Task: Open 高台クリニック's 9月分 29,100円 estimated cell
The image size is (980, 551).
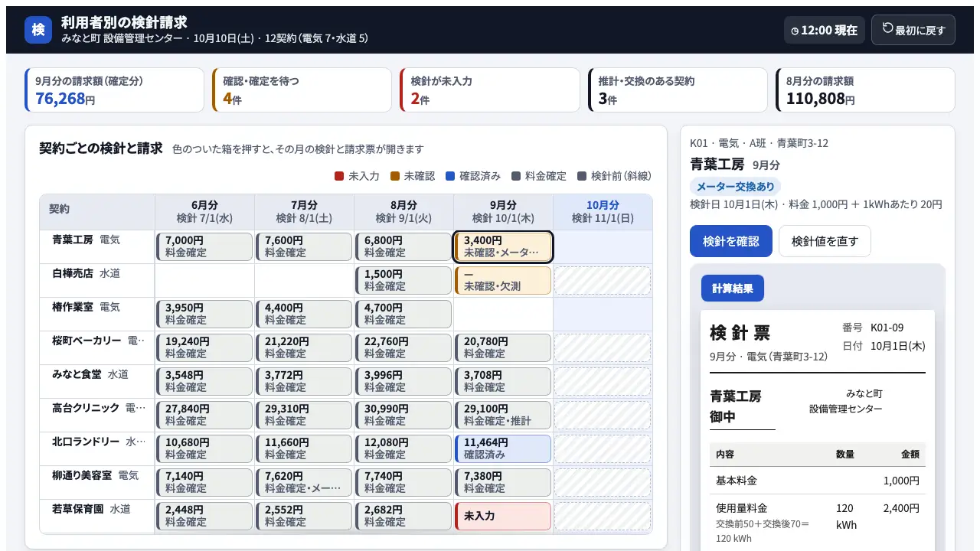Action: [503, 415]
